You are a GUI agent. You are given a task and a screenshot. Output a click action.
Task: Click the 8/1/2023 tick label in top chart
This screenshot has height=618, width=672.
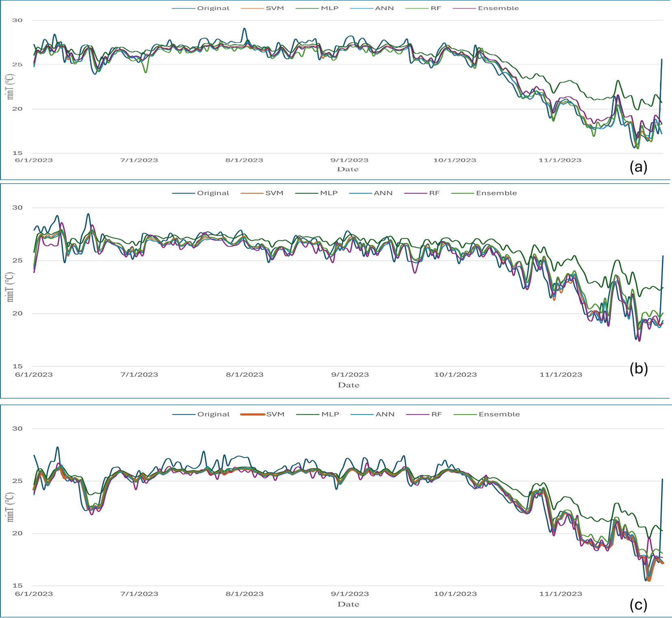point(244,160)
